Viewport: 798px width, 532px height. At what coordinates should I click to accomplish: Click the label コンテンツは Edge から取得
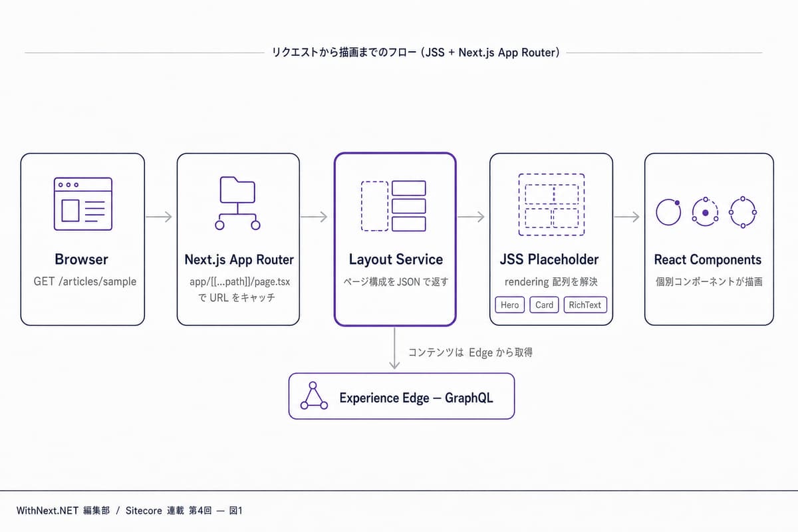tap(470, 353)
